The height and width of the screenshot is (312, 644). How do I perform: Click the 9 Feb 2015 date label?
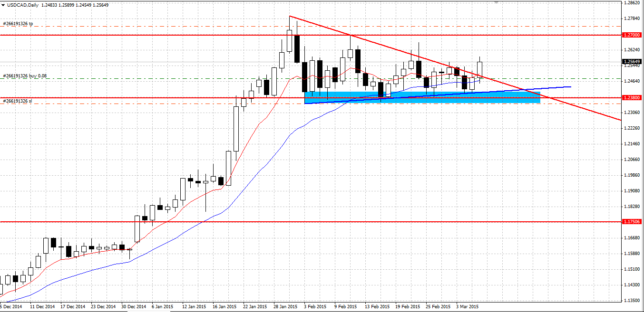coord(345,307)
